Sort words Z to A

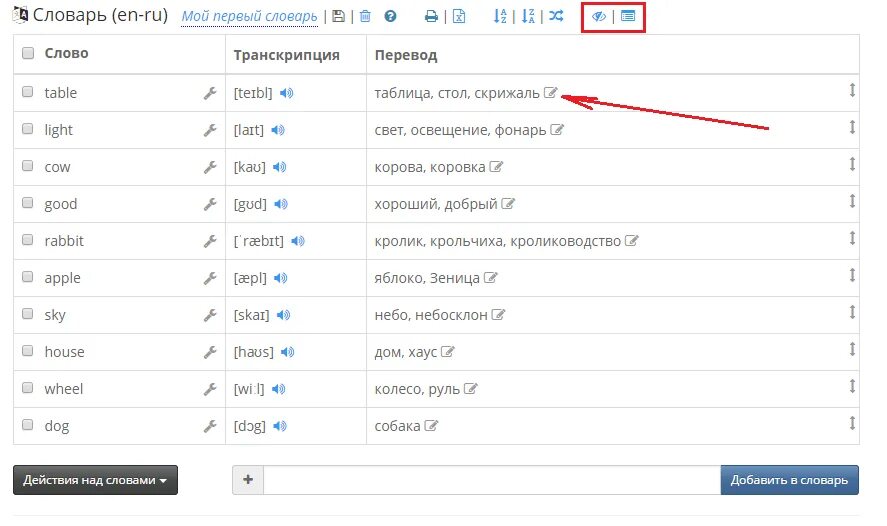click(528, 16)
